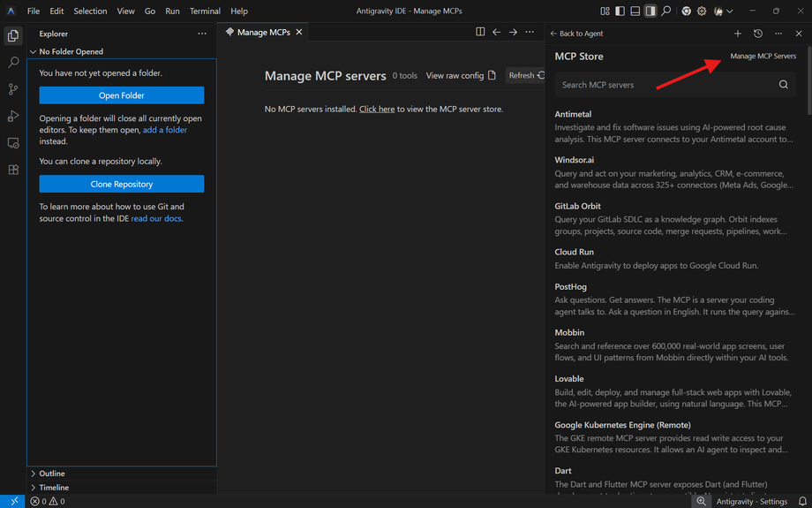Screen dimensions: 812x508
Task: Click View raw config
Action: tap(461, 76)
